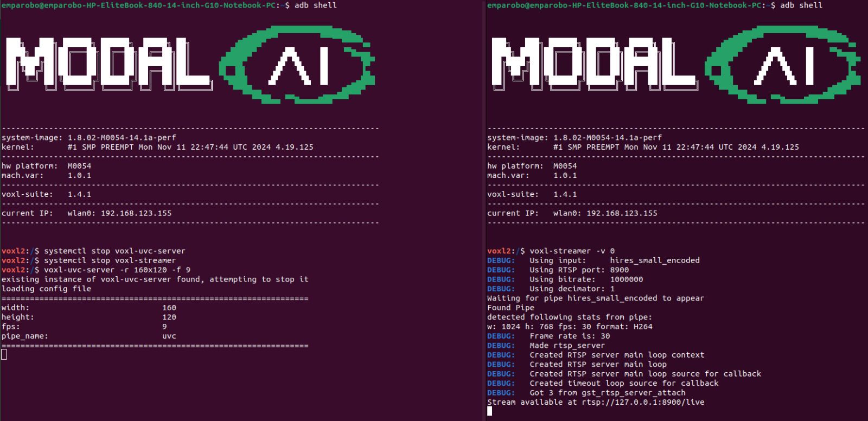Click the rtsp://127.0.0.1:8900/live stream URL
Screen dimensions: 868x421
click(643, 402)
